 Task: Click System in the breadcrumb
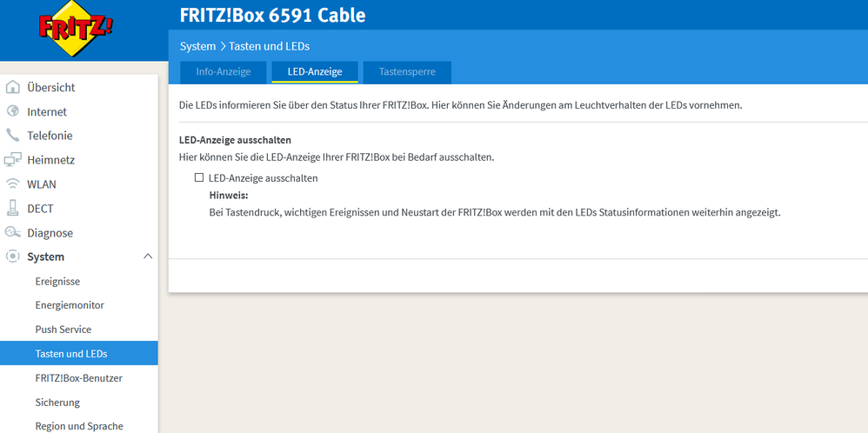[x=197, y=46]
